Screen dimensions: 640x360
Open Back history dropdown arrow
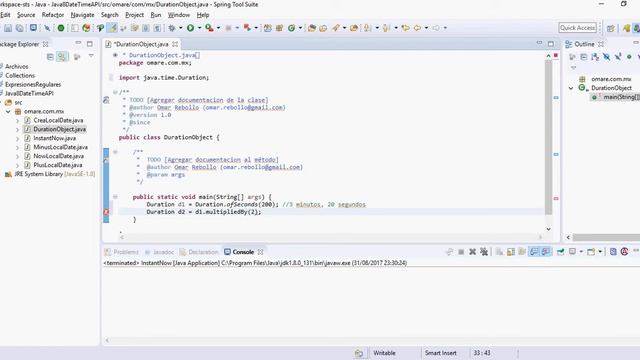(x=426, y=28)
